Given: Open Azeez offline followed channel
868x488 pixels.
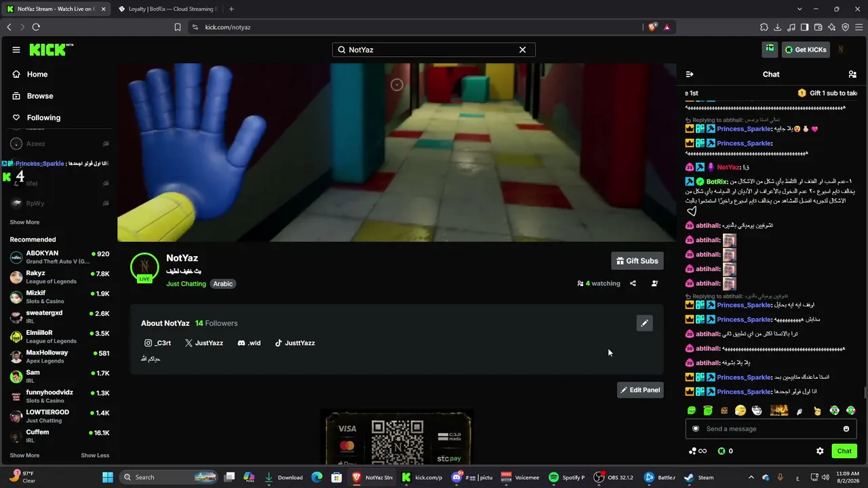Looking at the screenshot, I should pyautogui.click(x=59, y=144).
